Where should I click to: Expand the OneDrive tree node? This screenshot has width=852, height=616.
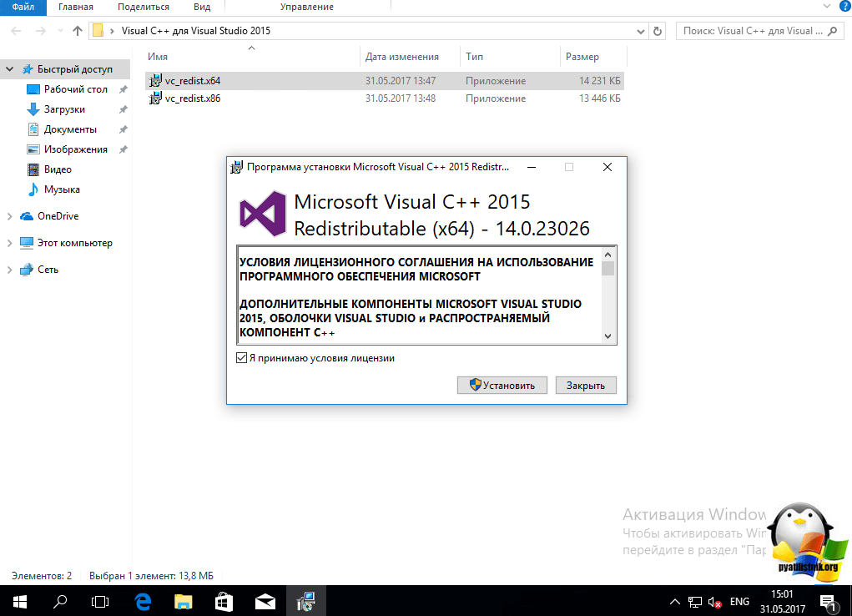coord(10,216)
